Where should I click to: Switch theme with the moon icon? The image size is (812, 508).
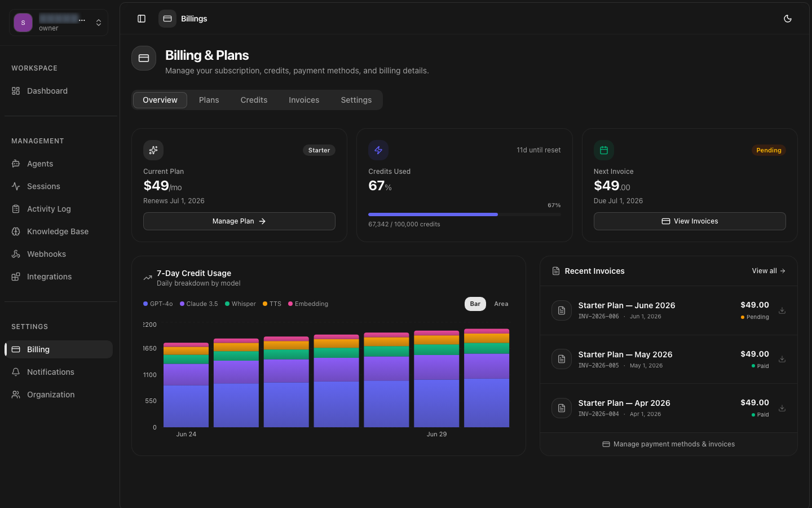tap(788, 19)
